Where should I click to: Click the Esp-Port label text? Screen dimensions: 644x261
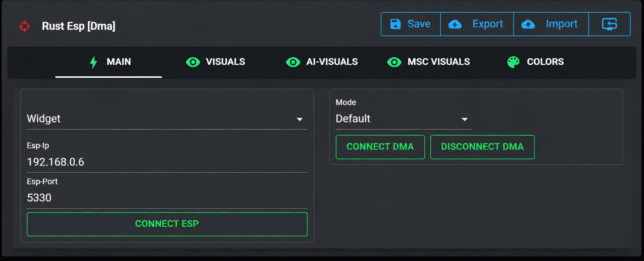(42, 181)
